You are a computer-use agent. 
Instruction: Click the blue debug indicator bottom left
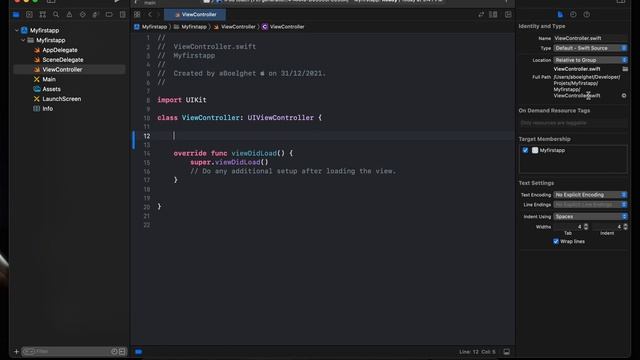[139, 352]
